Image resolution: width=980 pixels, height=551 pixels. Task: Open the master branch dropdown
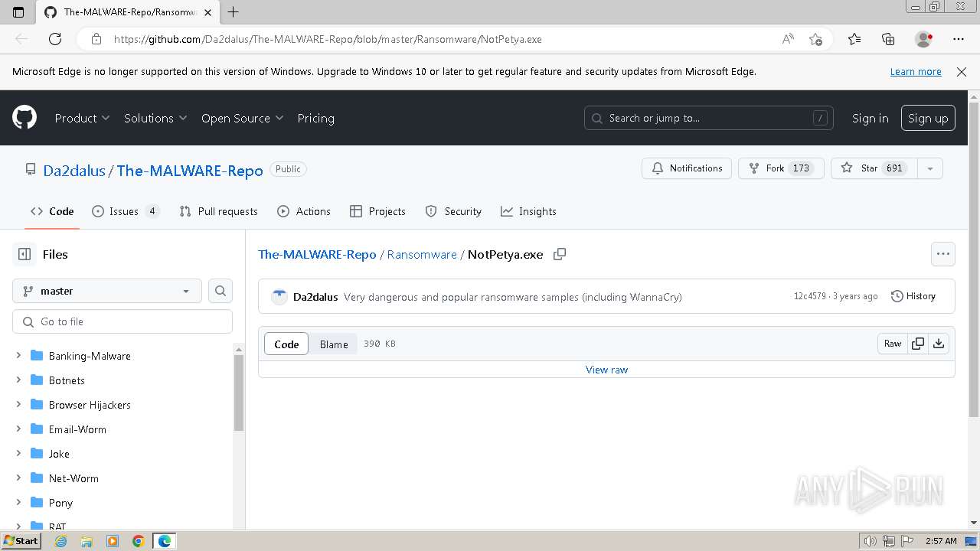(107, 291)
